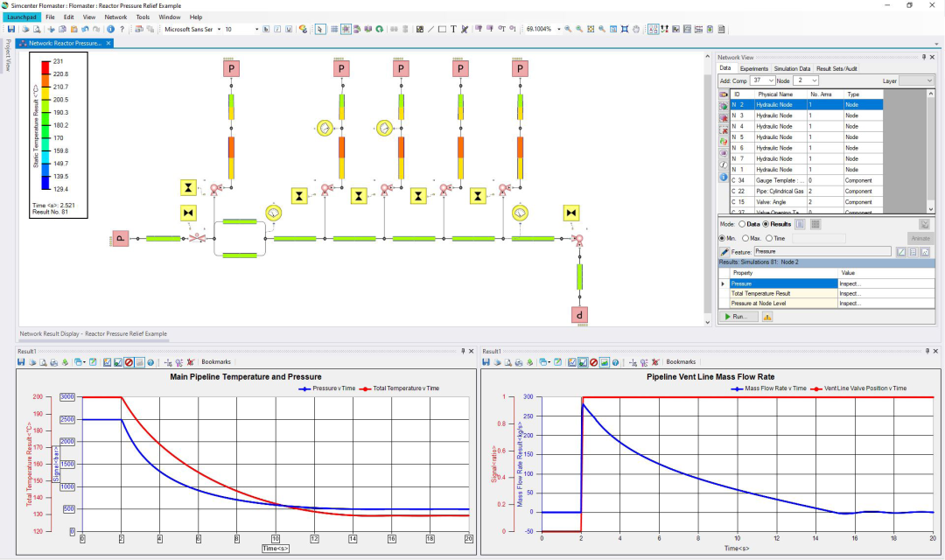Click the Pressure v Time blue legend entry
The height and width of the screenshot is (560, 945).
(x=327, y=388)
